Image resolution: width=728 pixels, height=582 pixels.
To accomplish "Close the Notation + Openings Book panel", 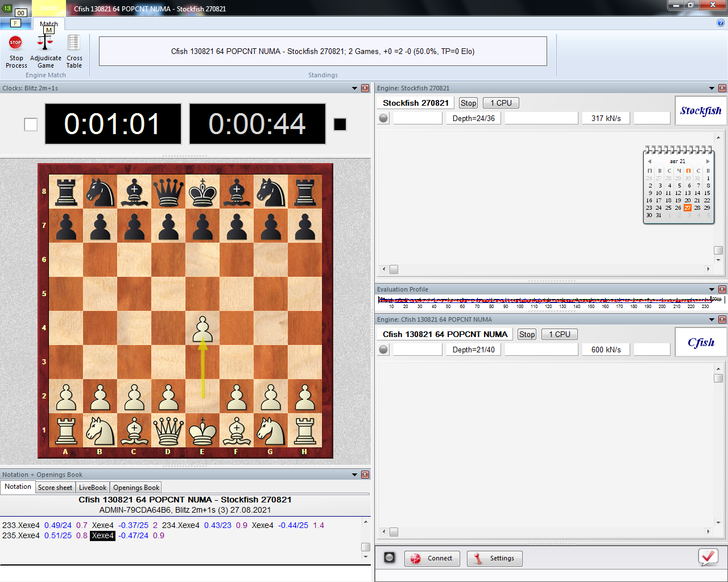I will pyautogui.click(x=365, y=475).
